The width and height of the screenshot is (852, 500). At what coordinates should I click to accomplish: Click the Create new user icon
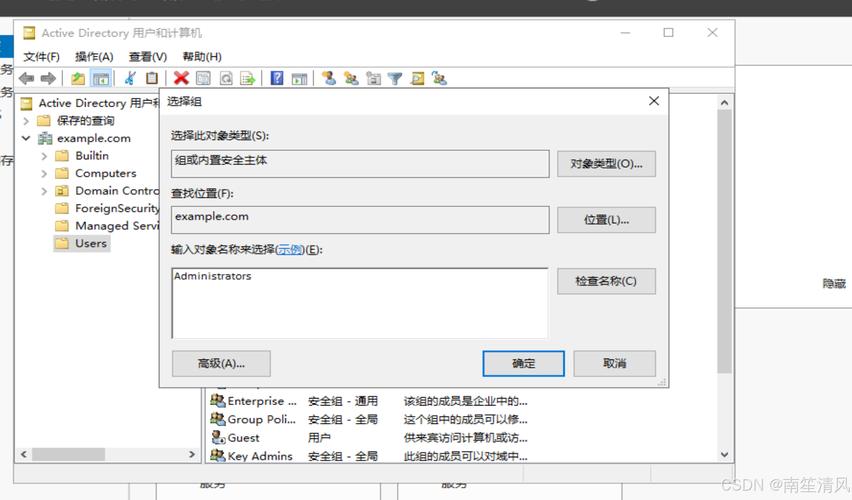point(329,79)
